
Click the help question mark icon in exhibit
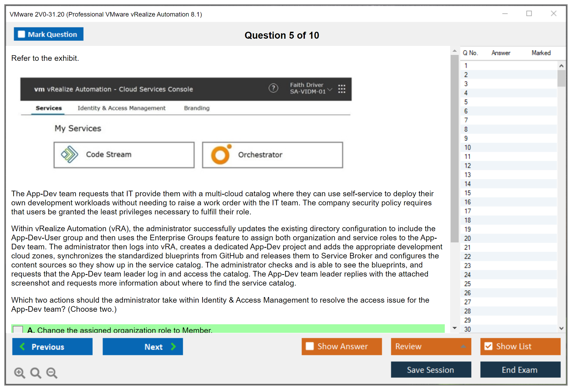click(x=273, y=88)
